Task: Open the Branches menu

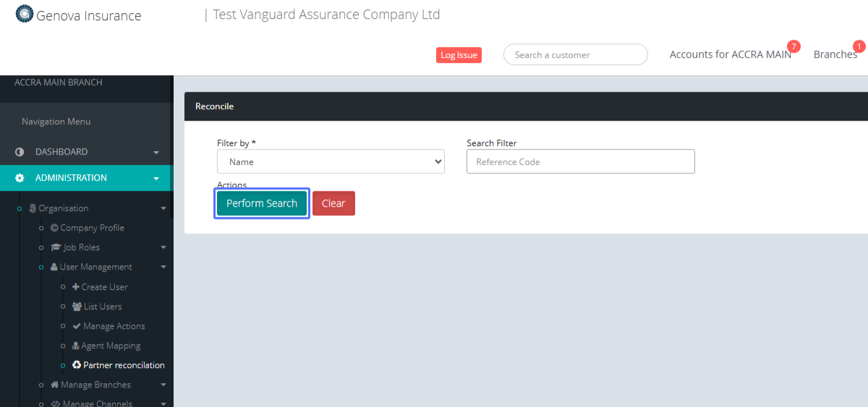Action: 835,55
